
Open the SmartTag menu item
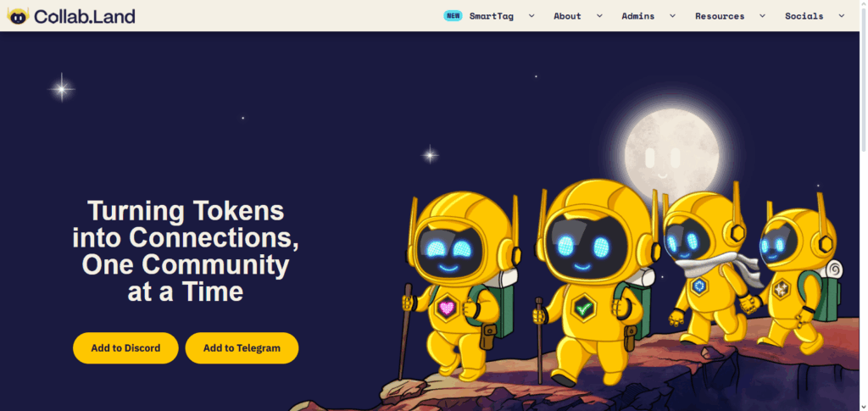491,16
